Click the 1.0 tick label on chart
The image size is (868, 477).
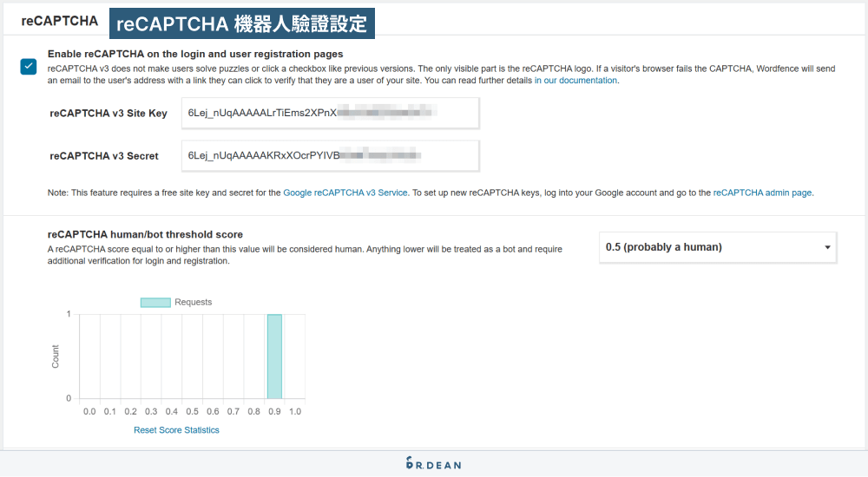click(295, 412)
